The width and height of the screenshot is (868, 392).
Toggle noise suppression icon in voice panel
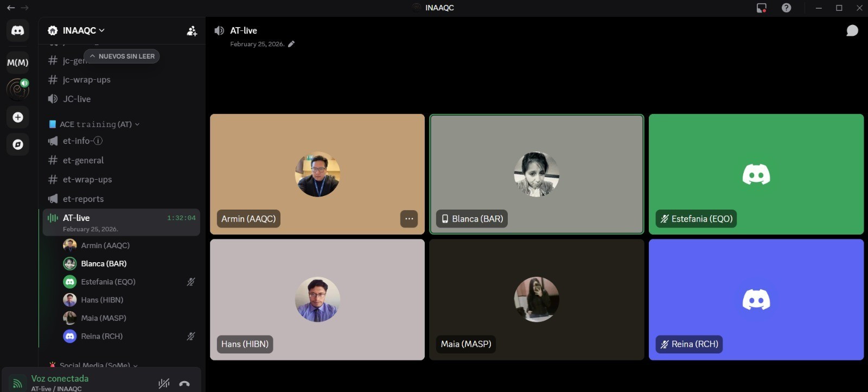coord(164,383)
